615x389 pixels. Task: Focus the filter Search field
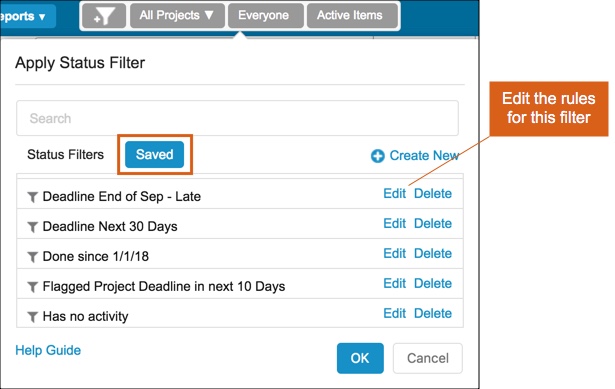click(237, 118)
